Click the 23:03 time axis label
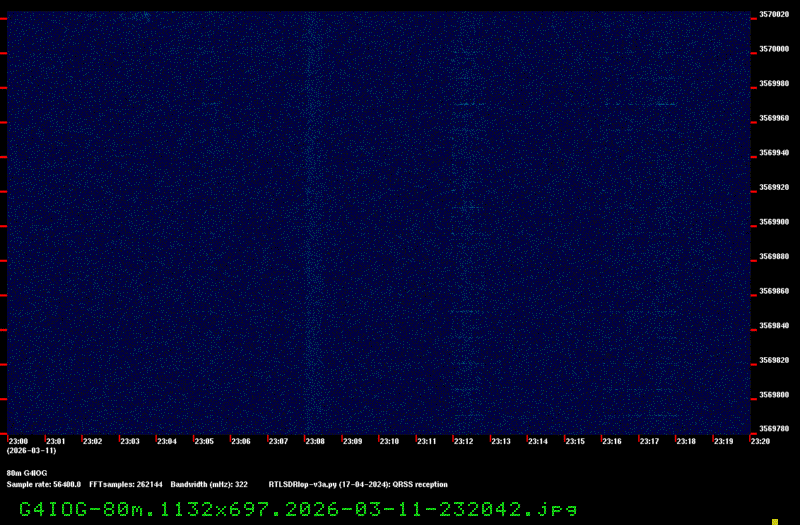Screen dimensions: 800x525 [130, 441]
